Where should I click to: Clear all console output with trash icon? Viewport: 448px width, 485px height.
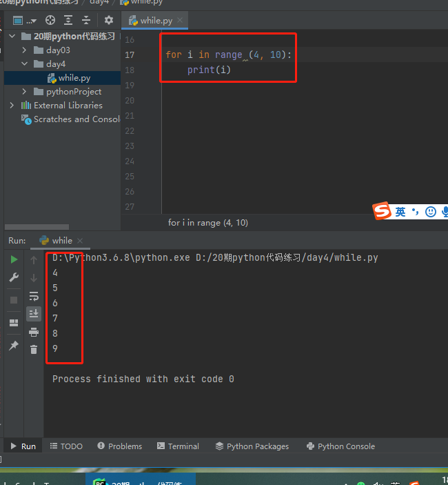34,350
